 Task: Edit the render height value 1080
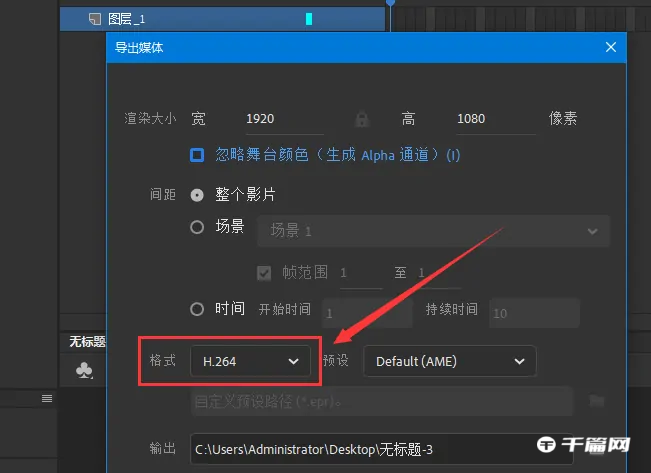(496, 120)
